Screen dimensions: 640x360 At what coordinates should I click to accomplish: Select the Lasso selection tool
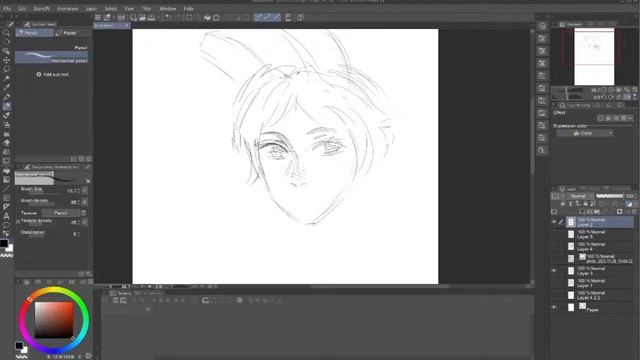(6, 69)
